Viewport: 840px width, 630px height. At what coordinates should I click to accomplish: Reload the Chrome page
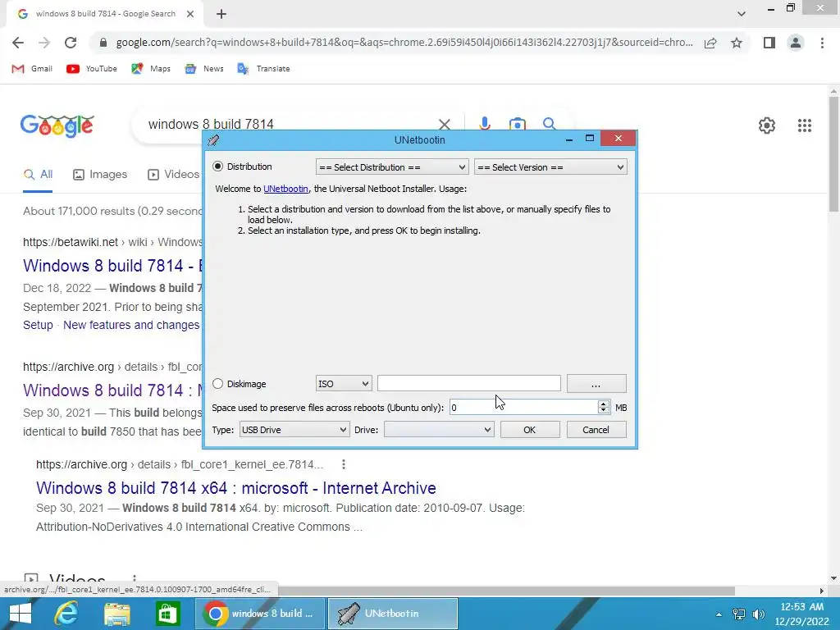[x=71, y=43]
